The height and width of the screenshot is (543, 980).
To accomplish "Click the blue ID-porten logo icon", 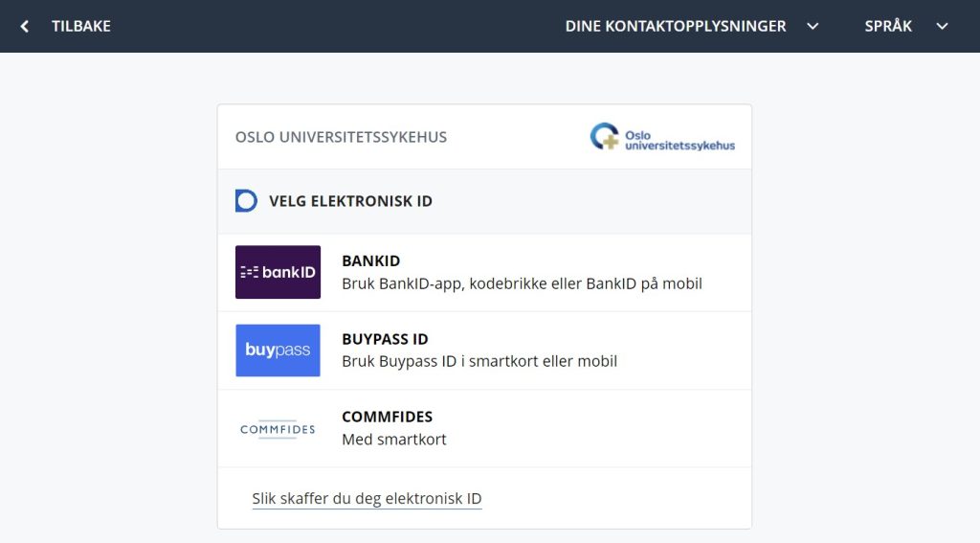I will click(246, 201).
